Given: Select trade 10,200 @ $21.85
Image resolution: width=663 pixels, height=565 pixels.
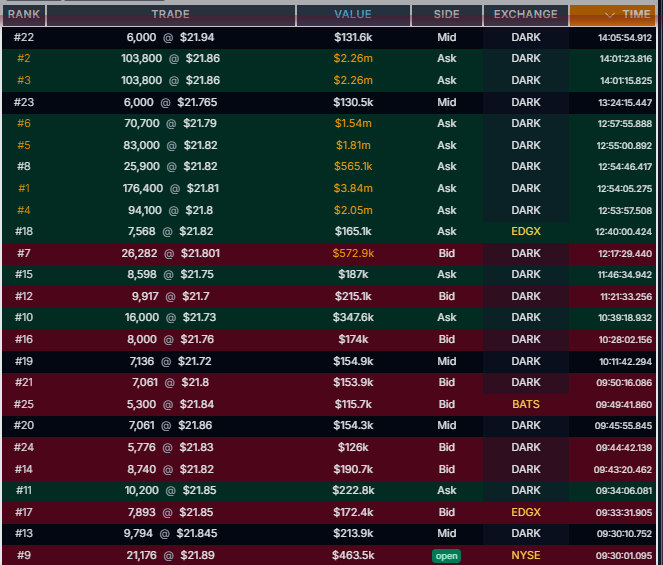Looking at the screenshot, I should tap(170, 491).
